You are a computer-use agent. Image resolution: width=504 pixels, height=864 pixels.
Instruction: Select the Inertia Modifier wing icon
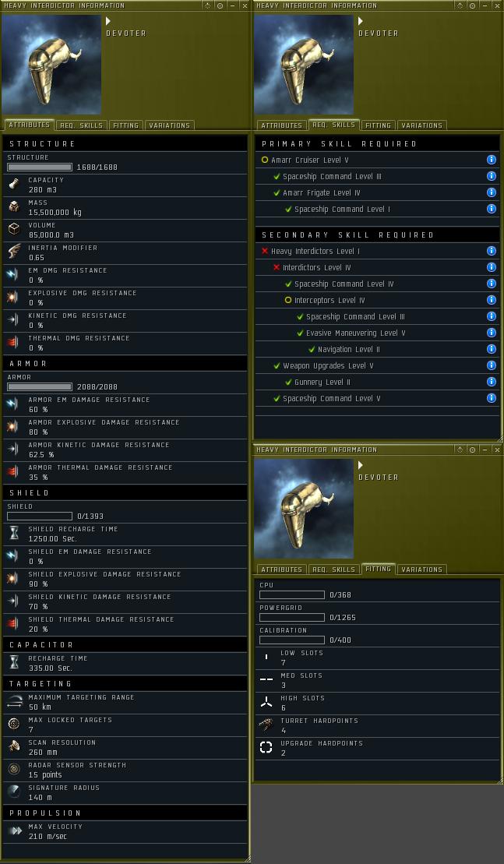(x=14, y=252)
